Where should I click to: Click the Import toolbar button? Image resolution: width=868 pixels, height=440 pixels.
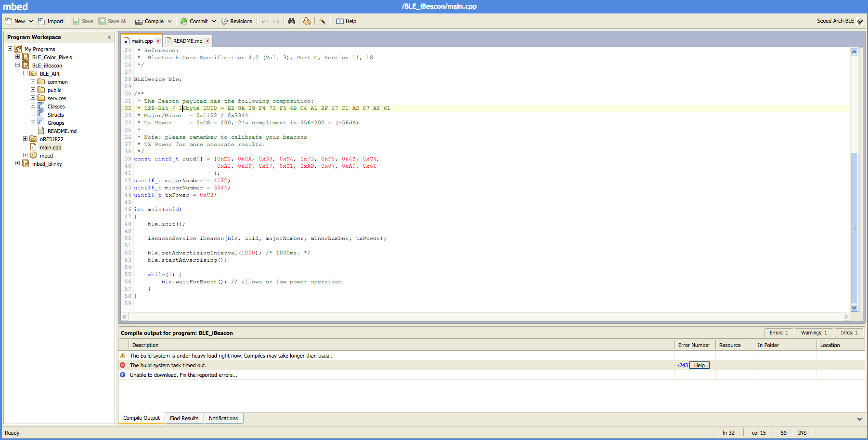click(x=51, y=21)
